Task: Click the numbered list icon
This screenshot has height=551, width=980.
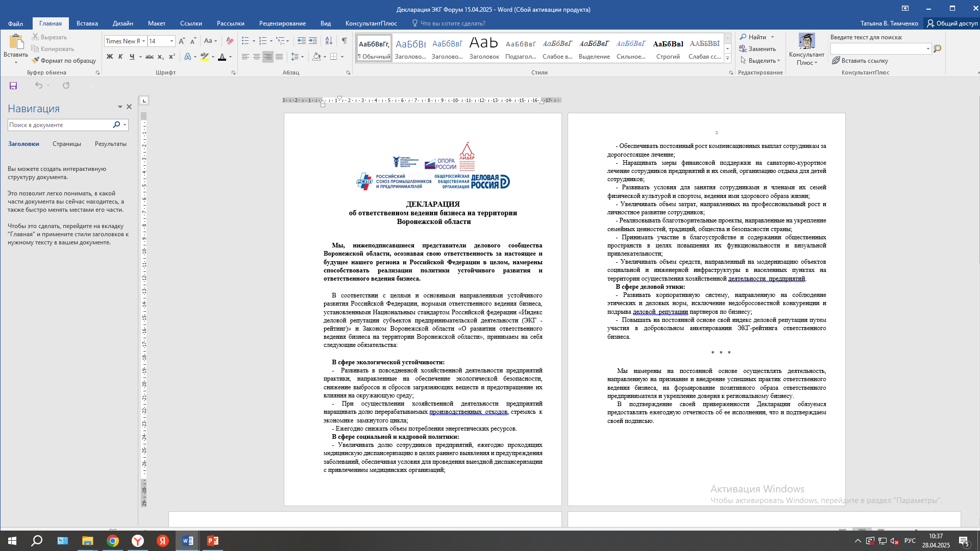Action: pos(263,41)
